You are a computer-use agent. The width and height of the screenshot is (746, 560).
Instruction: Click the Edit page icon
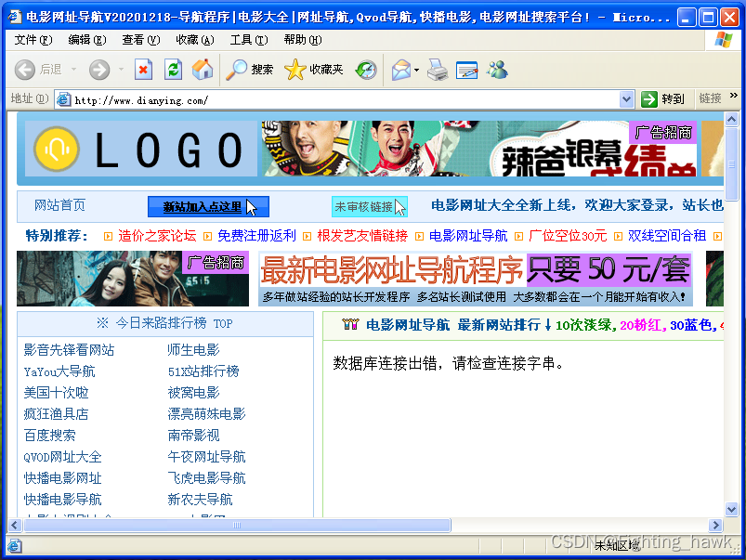465,70
